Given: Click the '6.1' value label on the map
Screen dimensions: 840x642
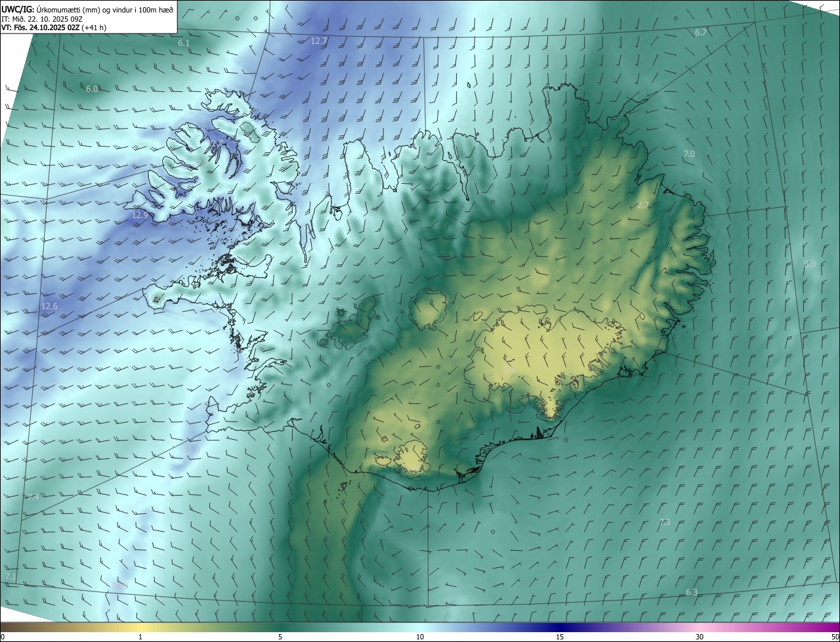Looking at the screenshot, I should 184,43.
